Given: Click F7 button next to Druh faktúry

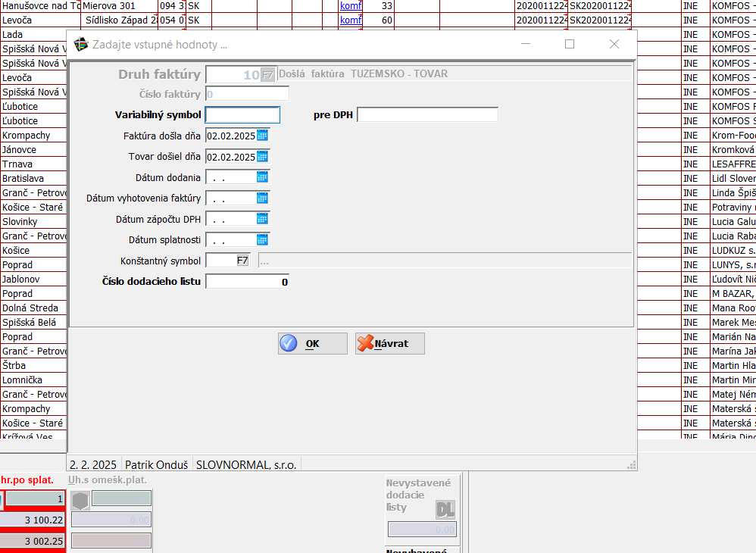Looking at the screenshot, I should click(x=267, y=74).
